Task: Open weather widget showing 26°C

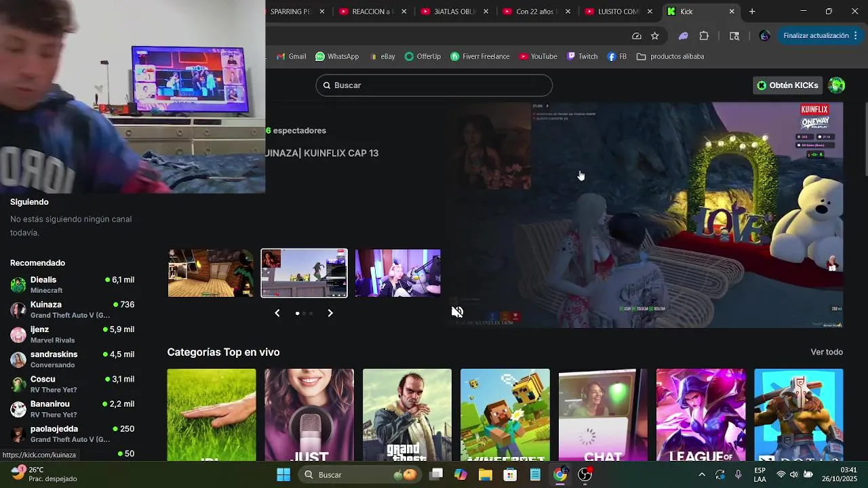Action: (x=44, y=474)
